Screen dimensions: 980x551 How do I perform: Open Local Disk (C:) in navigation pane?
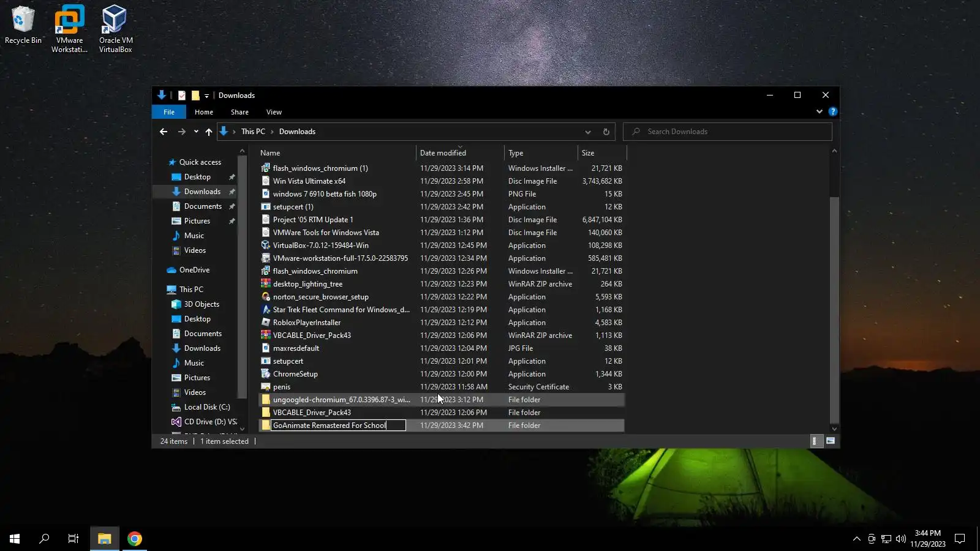point(207,407)
